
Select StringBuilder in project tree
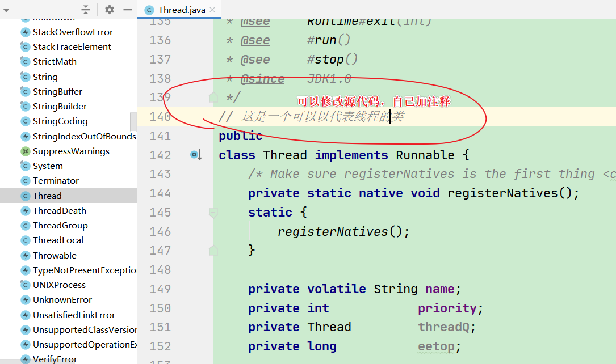coord(60,107)
